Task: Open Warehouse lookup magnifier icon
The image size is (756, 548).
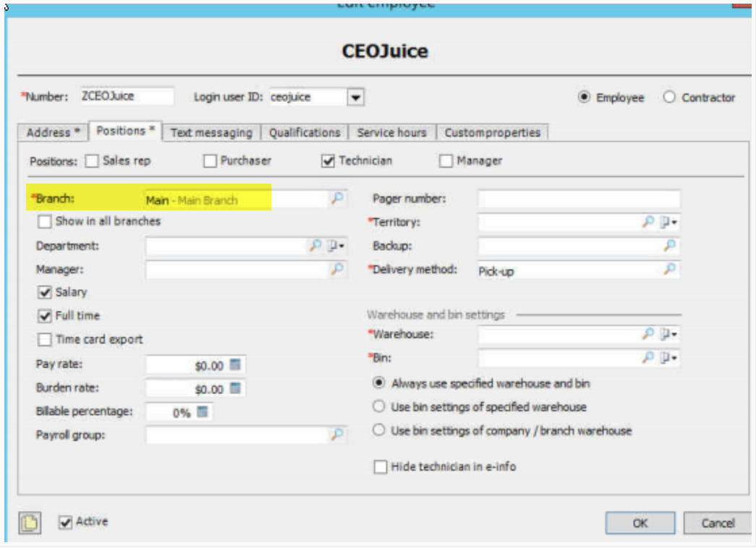Action: (648, 333)
